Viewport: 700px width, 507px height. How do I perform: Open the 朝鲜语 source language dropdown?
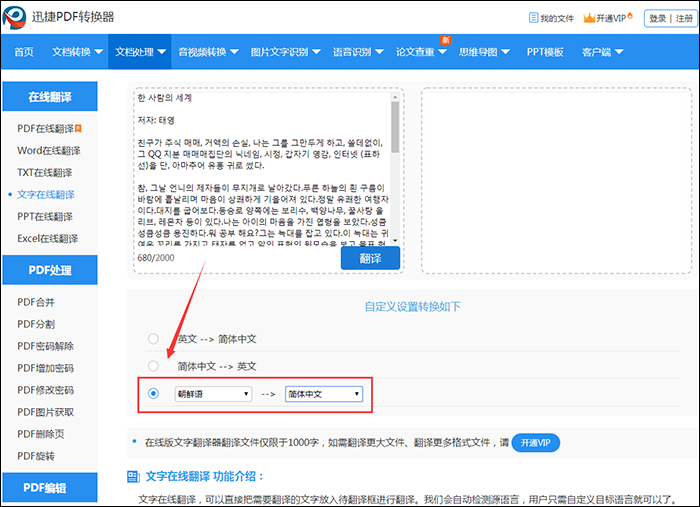pos(213,394)
